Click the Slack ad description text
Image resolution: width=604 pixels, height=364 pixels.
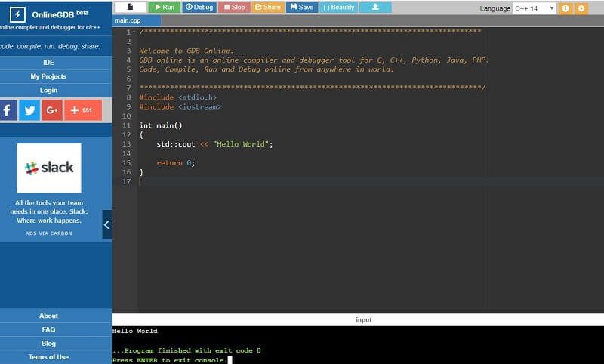tap(49, 211)
